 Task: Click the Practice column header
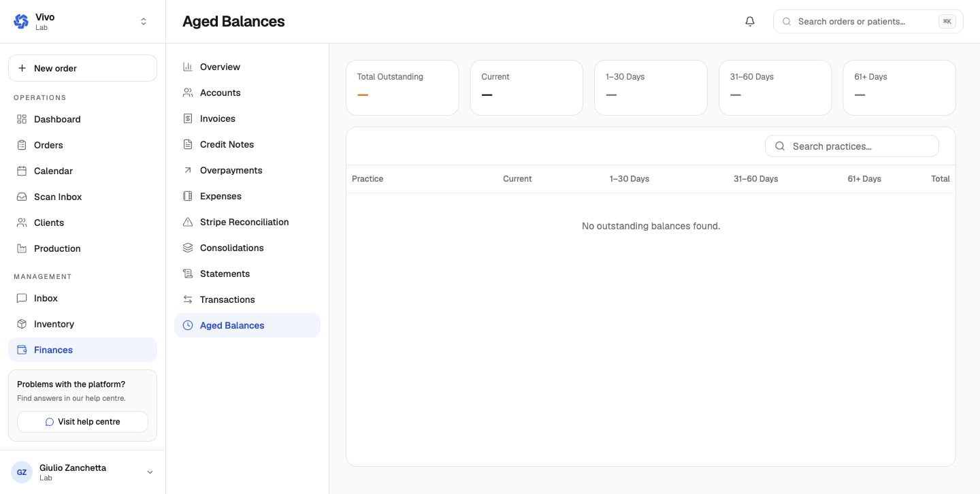[x=367, y=179]
